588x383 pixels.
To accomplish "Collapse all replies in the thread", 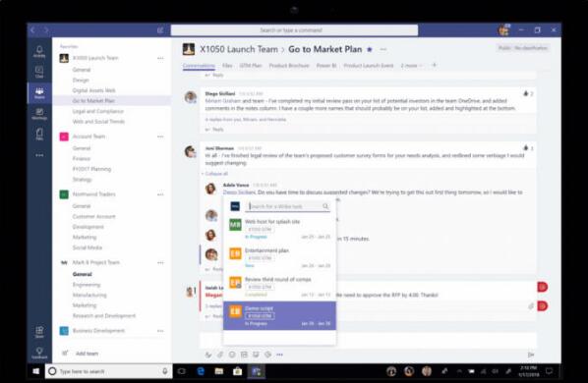I will 215,174.
